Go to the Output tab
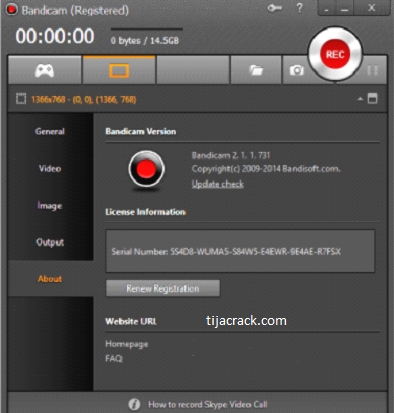 (50, 242)
